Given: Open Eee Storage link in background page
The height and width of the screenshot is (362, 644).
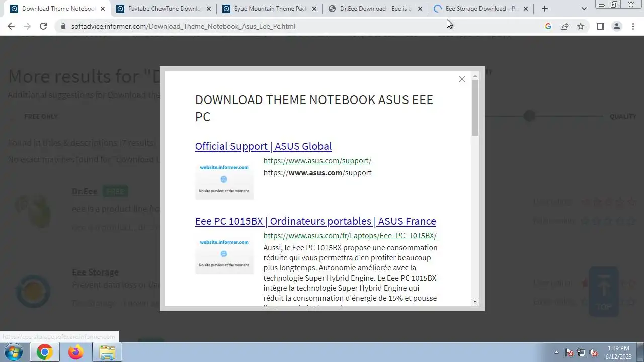Looking at the screenshot, I should click(95, 272).
